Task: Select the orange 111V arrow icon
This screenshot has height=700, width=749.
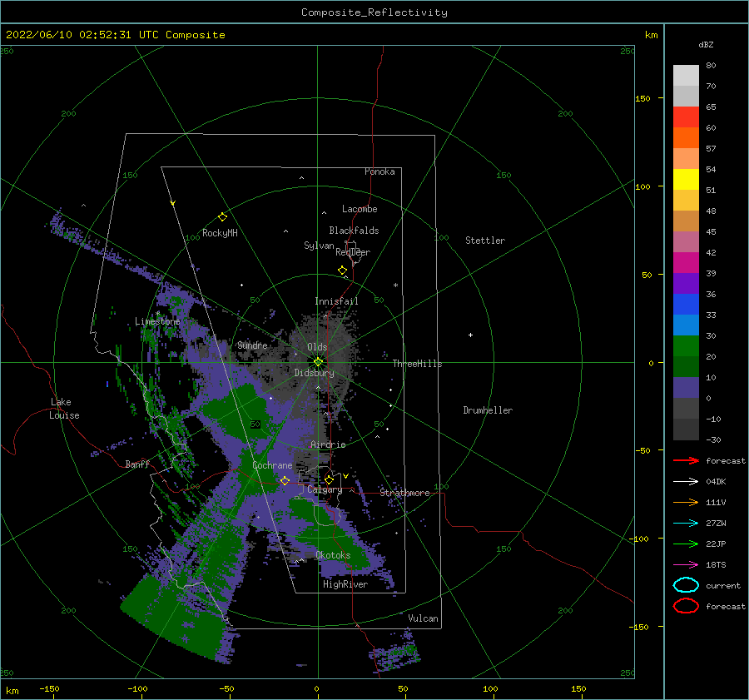Action: (686, 502)
